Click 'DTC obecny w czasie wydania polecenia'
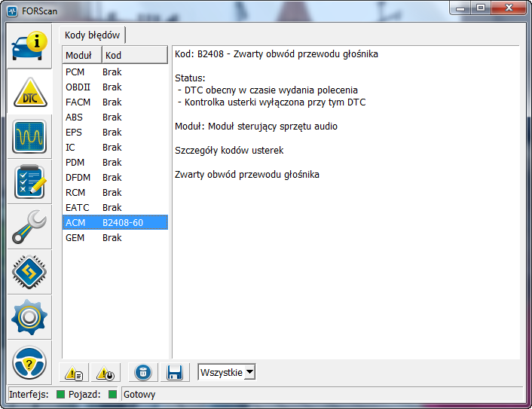This screenshot has width=532, height=409. click(271, 90)
